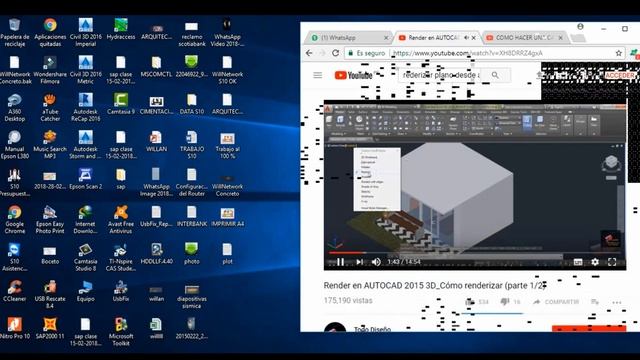Screen dimensions: 640x360
Task: Click the ACCEDER sign-in button
Action: pyautogui.click(x=620, y=76)
